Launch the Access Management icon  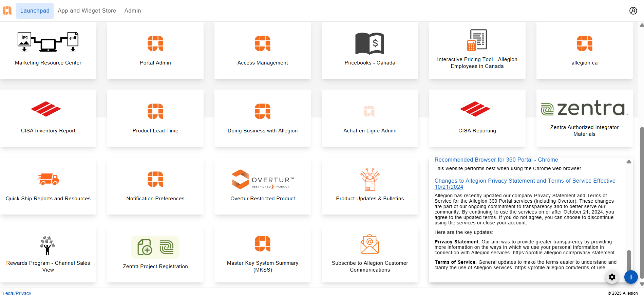coord(263,43)
